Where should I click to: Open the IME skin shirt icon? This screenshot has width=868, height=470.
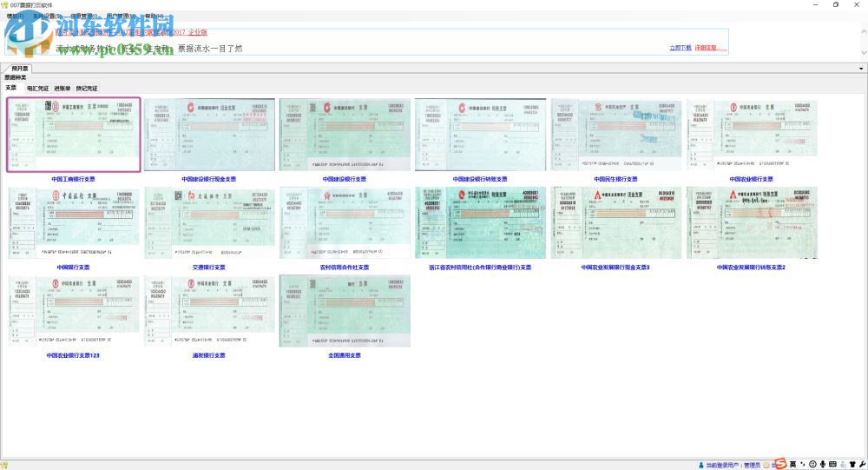[x=852, y=464]
